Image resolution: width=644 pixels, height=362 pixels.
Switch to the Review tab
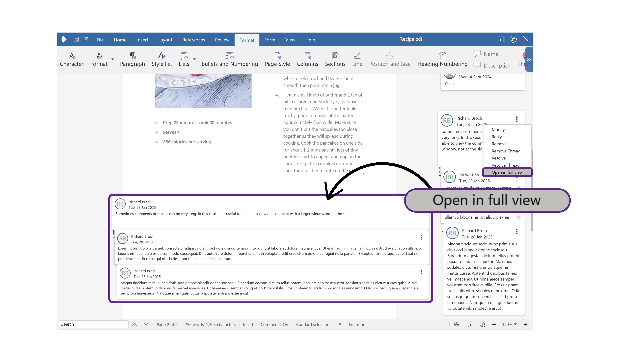click(x=222, y=40)
